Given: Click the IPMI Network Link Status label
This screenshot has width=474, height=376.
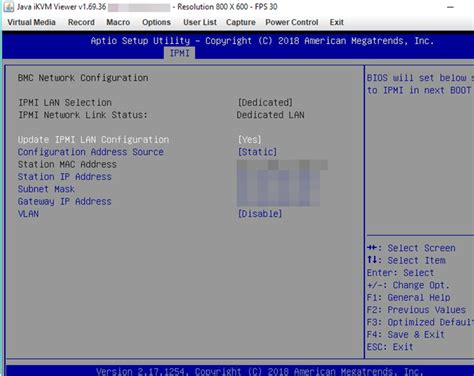Looking at the screenshot, I should [83, 115].
